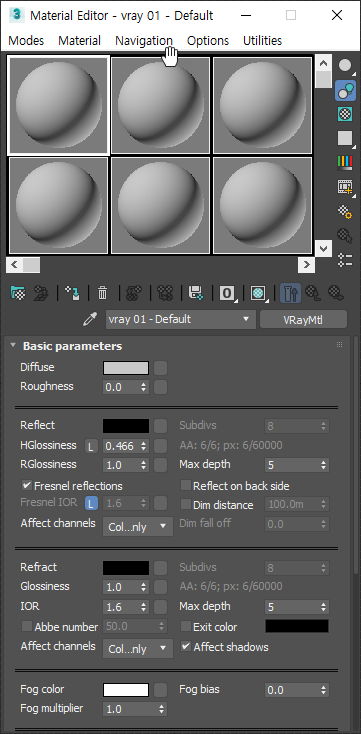Click the Put to Library icon

click(196, 294)
